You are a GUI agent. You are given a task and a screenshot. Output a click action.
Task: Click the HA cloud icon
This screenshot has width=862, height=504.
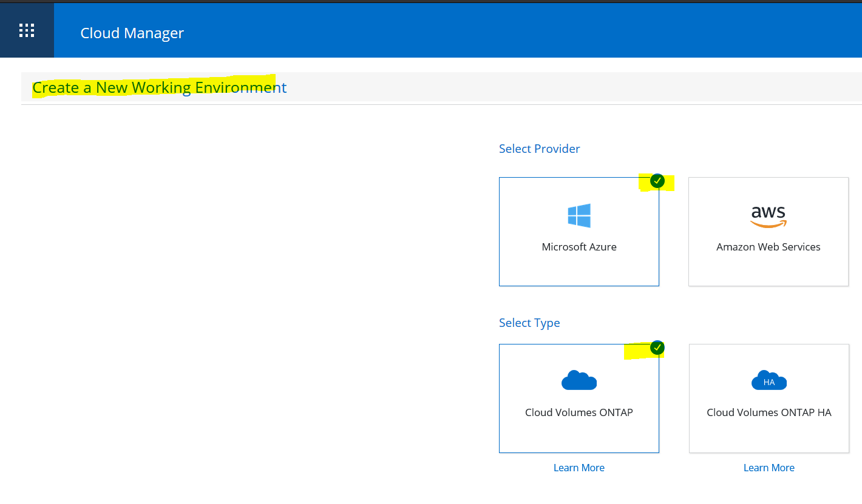tap(769, 380)
